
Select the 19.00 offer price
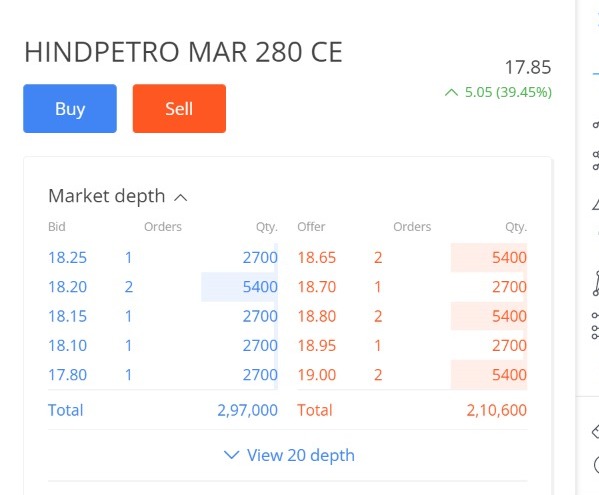317,375
